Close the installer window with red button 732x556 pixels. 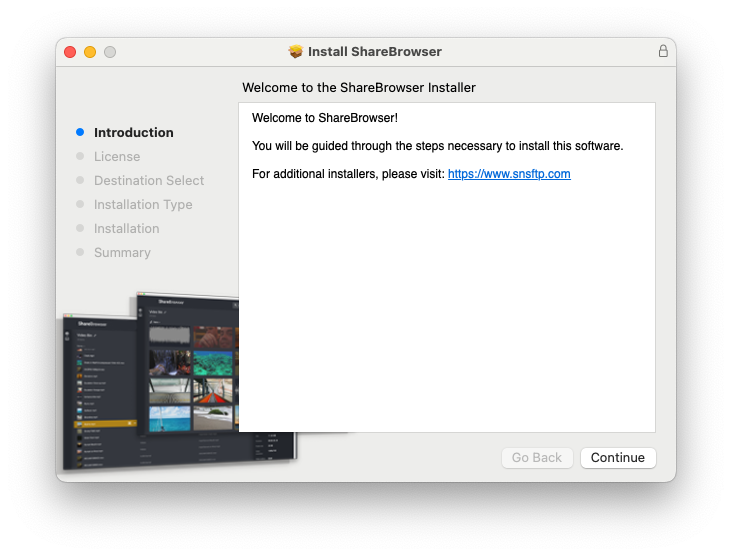tap(70, 52)
